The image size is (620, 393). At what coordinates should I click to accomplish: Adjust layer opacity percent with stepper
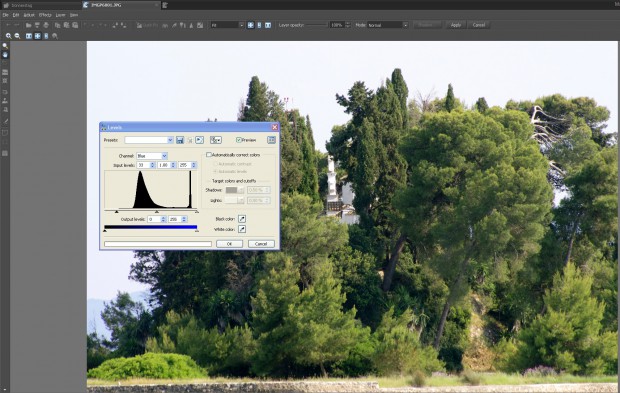[348, 25]
